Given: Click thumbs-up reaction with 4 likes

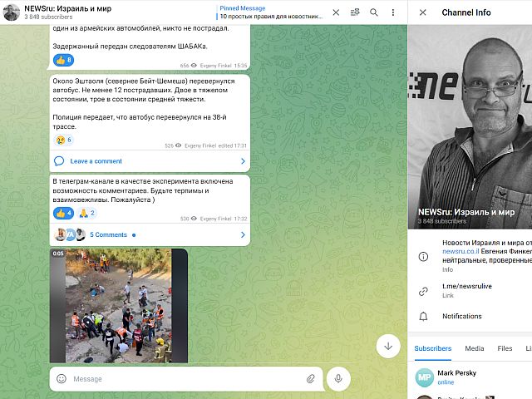Looking at the screenshot, I should (63, 213).
